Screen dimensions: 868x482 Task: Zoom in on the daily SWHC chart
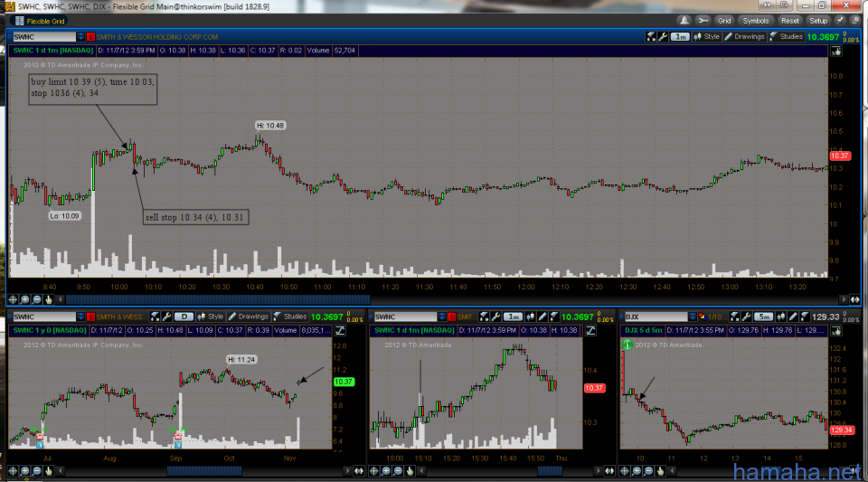click(x=25, y=471)
